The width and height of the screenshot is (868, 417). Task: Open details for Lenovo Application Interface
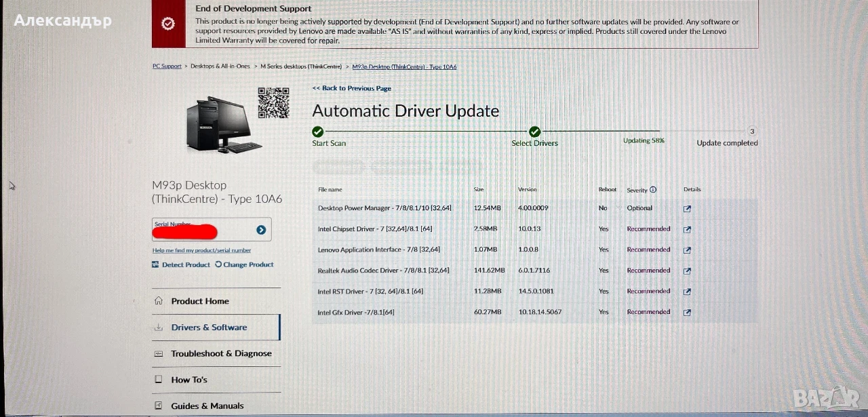click(687, 250)
